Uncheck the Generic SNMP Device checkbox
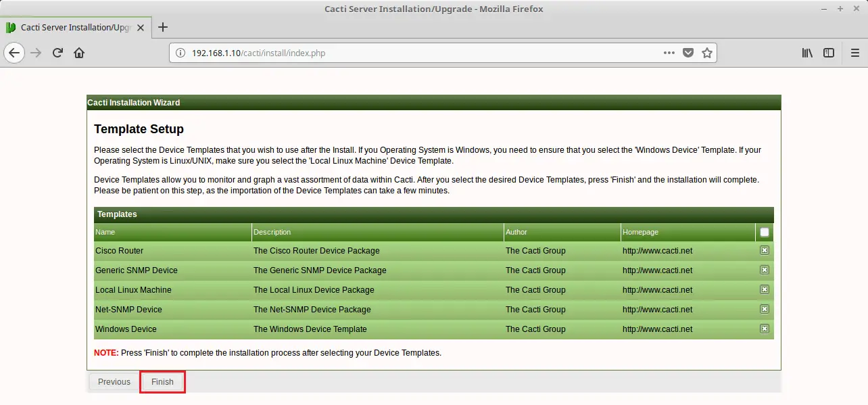The height and width of the screenshot is (405, 868). [765, 270]
